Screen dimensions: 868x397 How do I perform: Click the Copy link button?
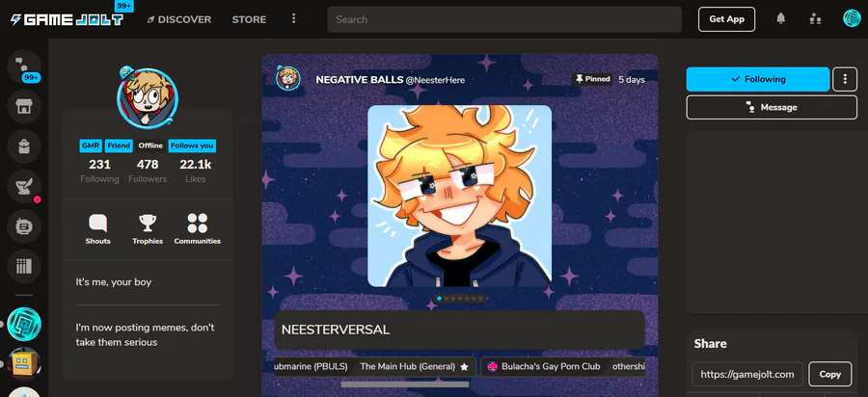pos(829,374)
